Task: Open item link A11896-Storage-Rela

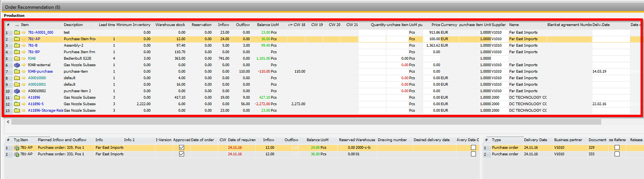Action: coord(45,111)
